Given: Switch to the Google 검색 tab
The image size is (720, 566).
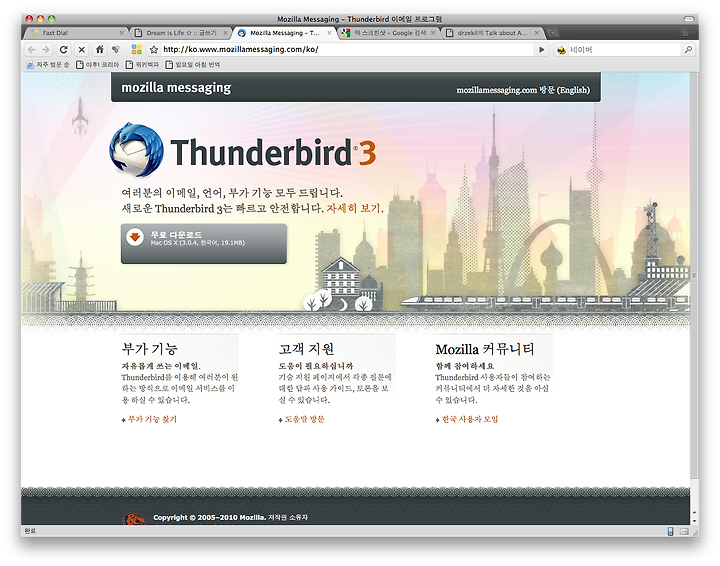Looking at the screenshot, I should click(x=388, y=33).
